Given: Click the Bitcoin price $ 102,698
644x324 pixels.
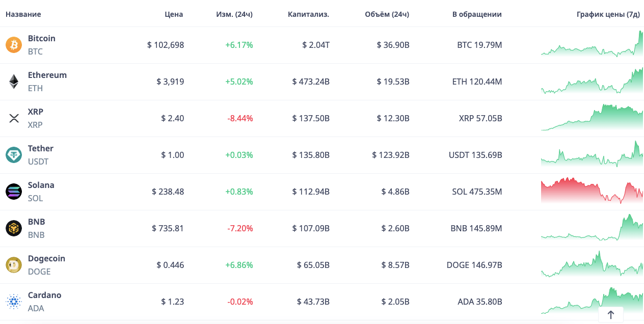Looking at the screenshot, I should (x=166, y=45).
